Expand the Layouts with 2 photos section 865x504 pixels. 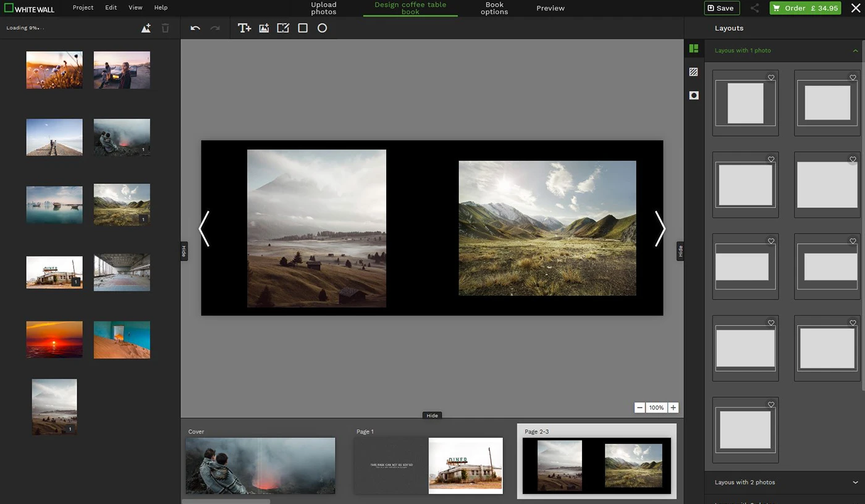[785, 482]
